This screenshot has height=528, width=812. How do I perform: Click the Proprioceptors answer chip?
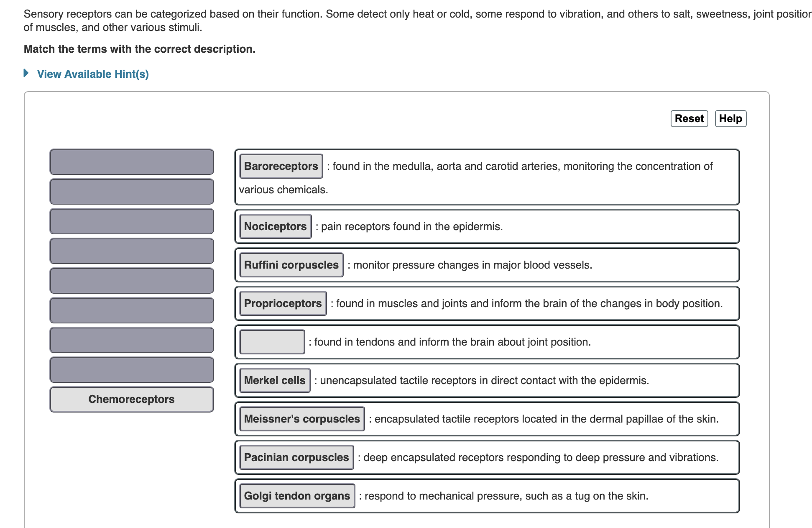283,303
